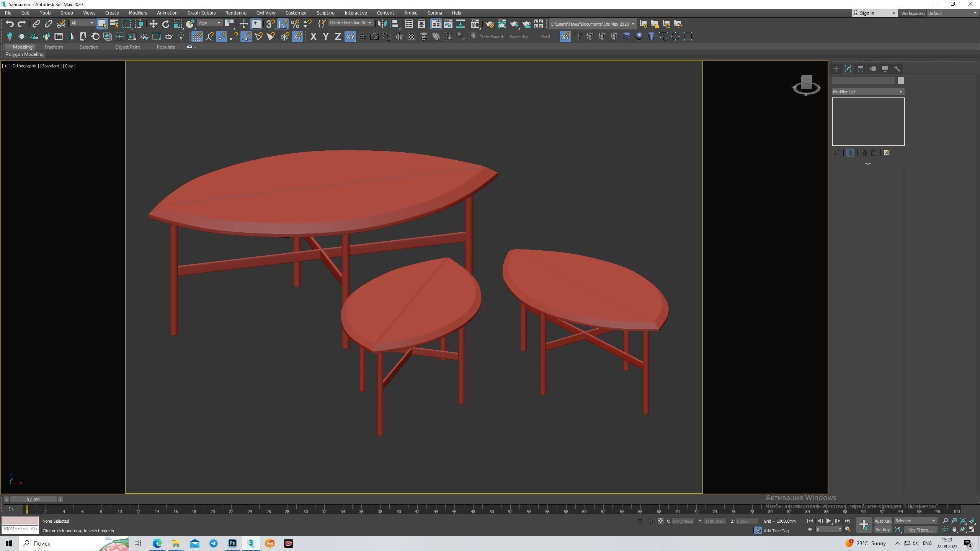Click the Lights bulb icon in second toolbar
The width and height of the screenshot is (980, 551).
pos(10,36)
